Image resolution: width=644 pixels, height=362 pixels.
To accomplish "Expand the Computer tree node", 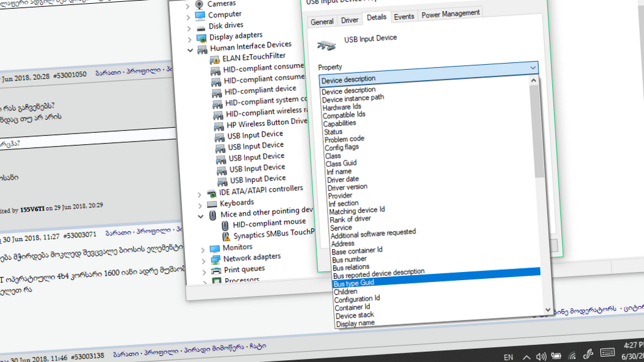I will click(x=188, y=17).
